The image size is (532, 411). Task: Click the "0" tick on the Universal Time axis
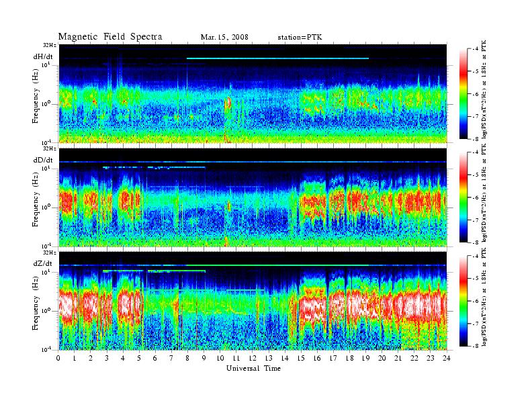click(58, 359)
